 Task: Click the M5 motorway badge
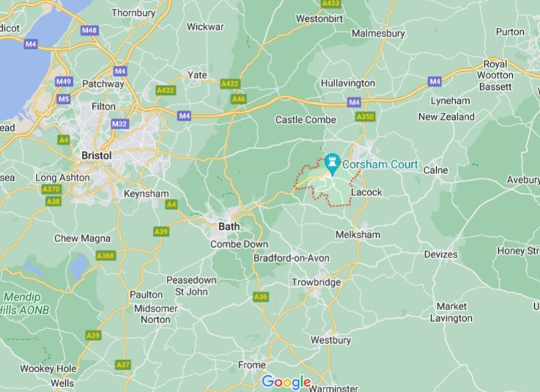coord(64,99)
